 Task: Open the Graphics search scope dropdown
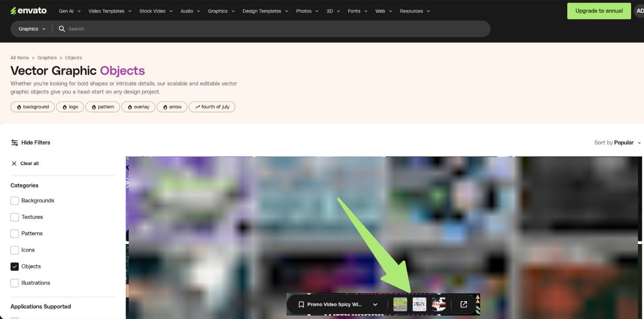[31, 29]
